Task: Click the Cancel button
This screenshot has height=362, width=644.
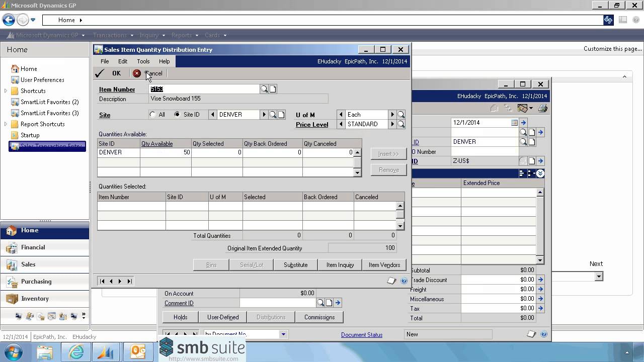Action: pyautogui.click(x=148, y=73)
